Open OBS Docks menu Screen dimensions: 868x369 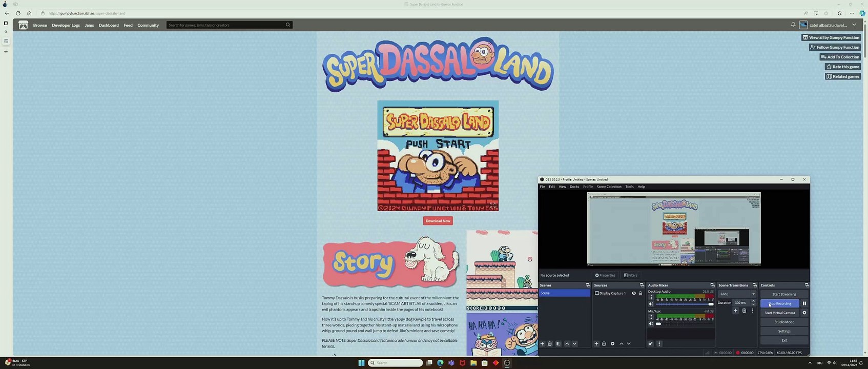pyautogui.click(x=574, y=187)
